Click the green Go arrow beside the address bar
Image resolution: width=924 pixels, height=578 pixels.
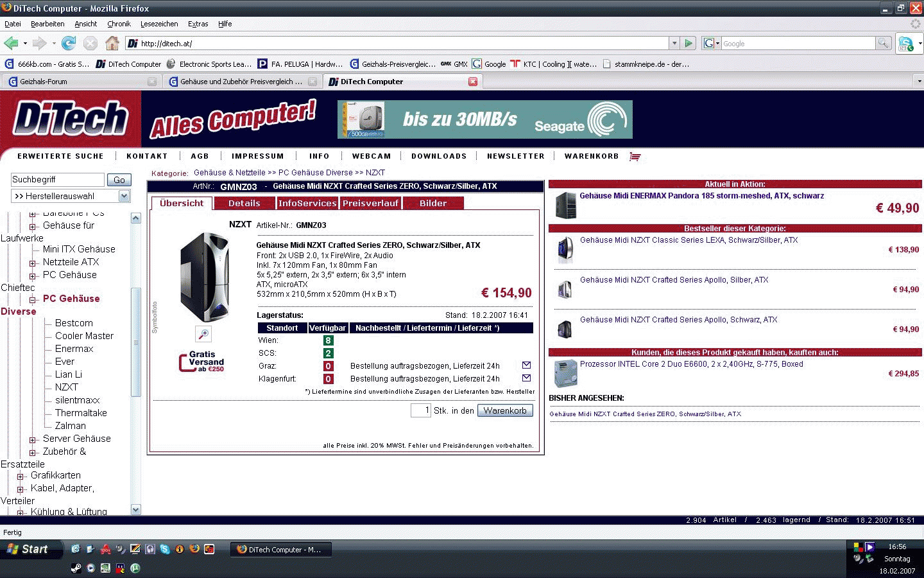[x=689, y=43]
